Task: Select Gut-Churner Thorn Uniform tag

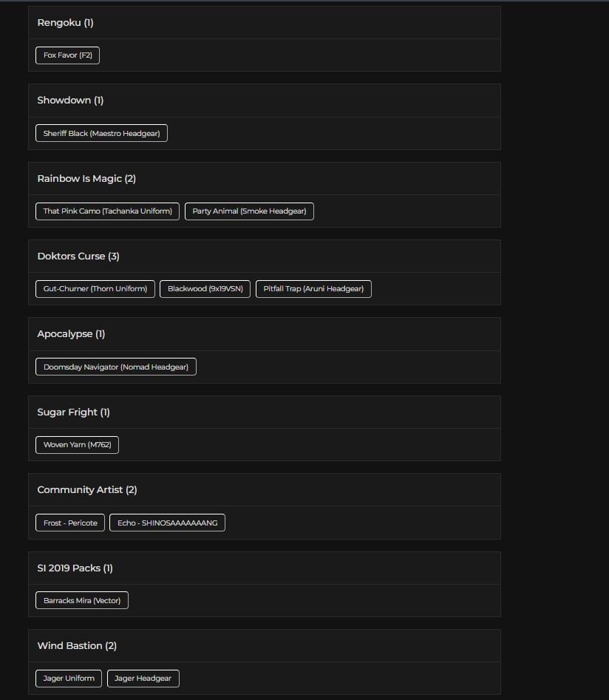Action: (x=95, y=289)
